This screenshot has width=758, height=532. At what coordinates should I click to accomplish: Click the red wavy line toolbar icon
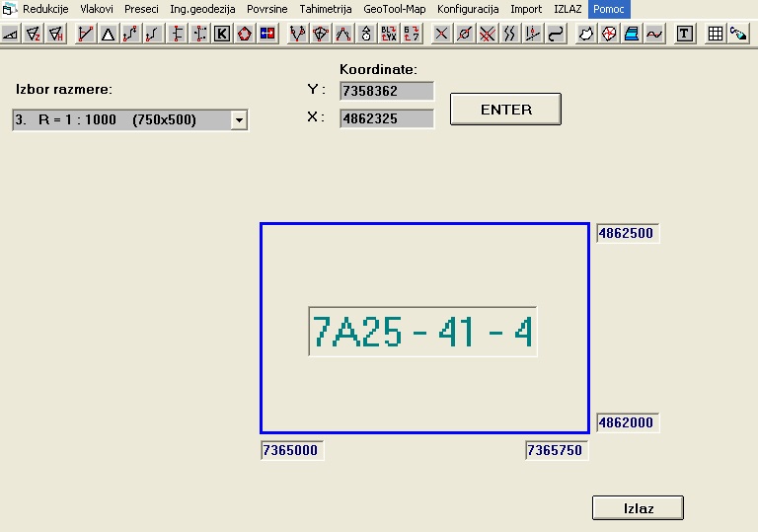653,34
